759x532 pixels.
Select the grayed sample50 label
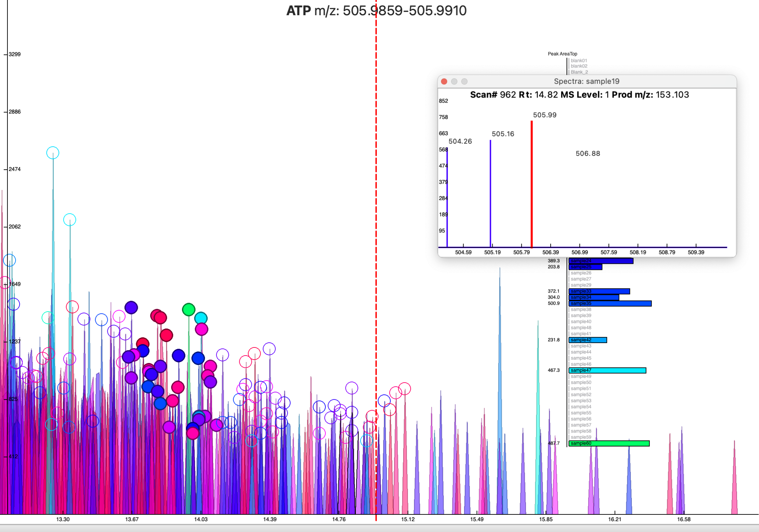(x=581, y=382)
